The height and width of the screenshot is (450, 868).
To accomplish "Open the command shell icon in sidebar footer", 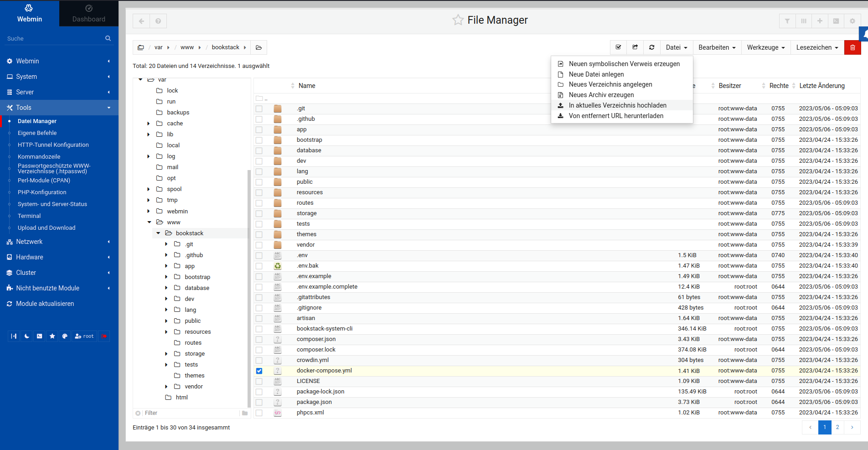I will (x=40, y=336).
